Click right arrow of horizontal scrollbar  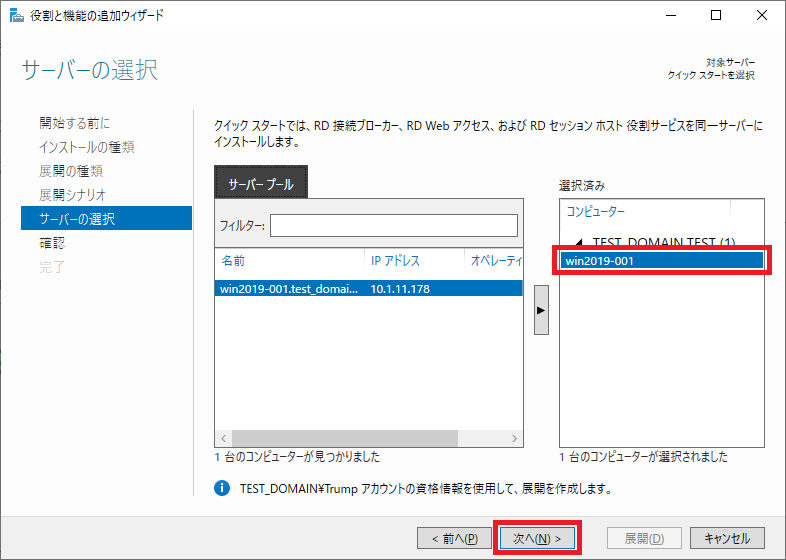(514, 438)
